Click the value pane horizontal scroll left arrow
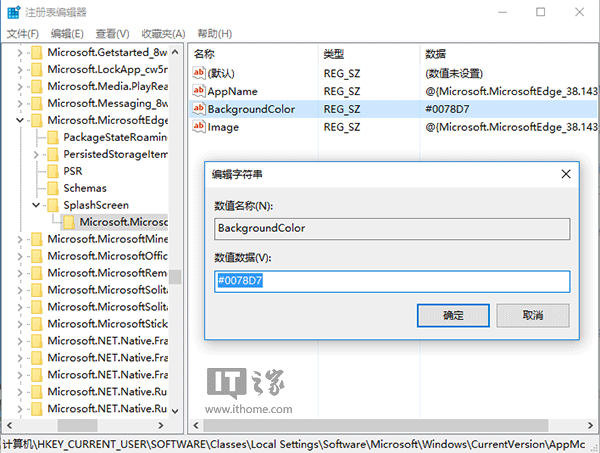Screen dimensions: 600x453 click(x=196, y=425)
